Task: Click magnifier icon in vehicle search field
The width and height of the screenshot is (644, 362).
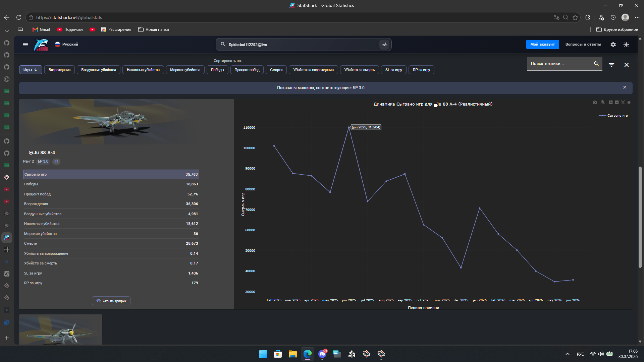Action: coord(596,64)
